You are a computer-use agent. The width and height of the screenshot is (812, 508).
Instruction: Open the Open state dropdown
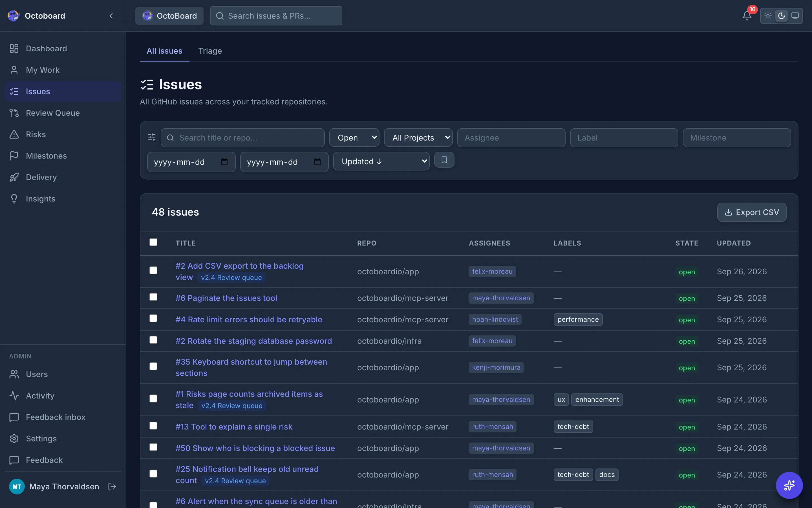coord(354,138)
